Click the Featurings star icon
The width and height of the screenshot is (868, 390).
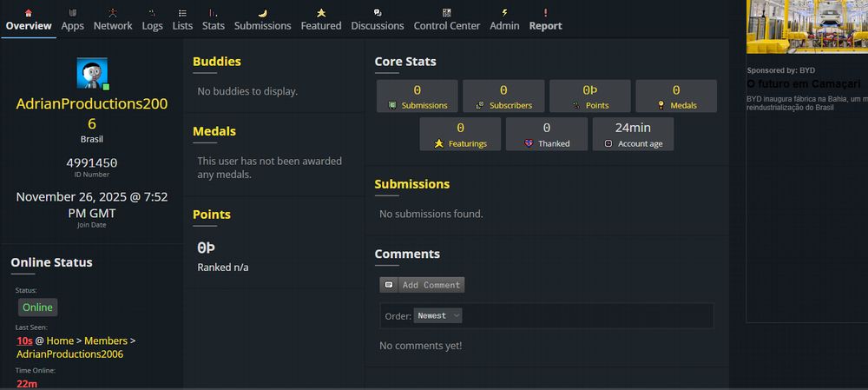[439, 143]
